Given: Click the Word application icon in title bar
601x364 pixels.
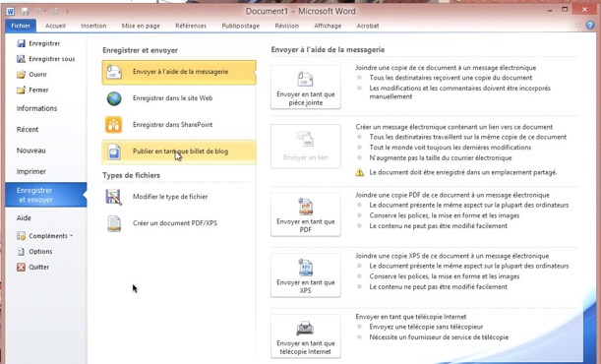Looking at the screenshot, I should [x=11, y=11].
